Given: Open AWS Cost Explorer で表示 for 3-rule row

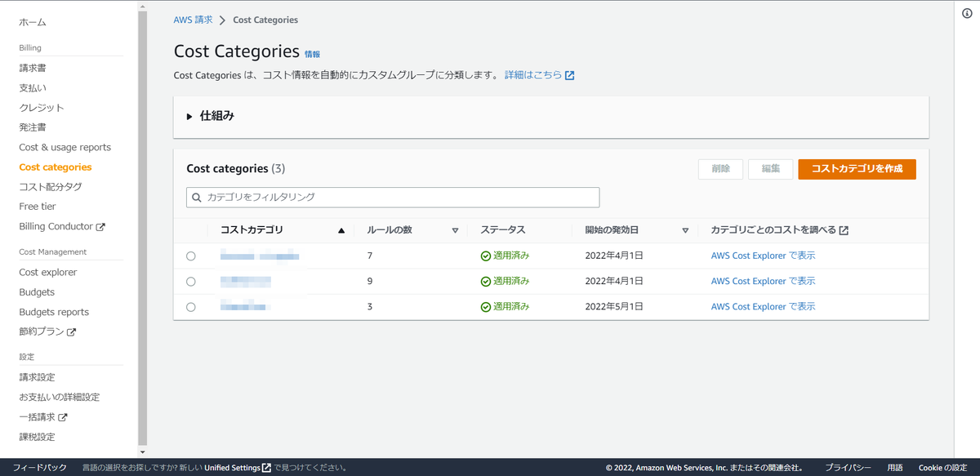Looking at the screenshot, I should (x=763, y=307).
